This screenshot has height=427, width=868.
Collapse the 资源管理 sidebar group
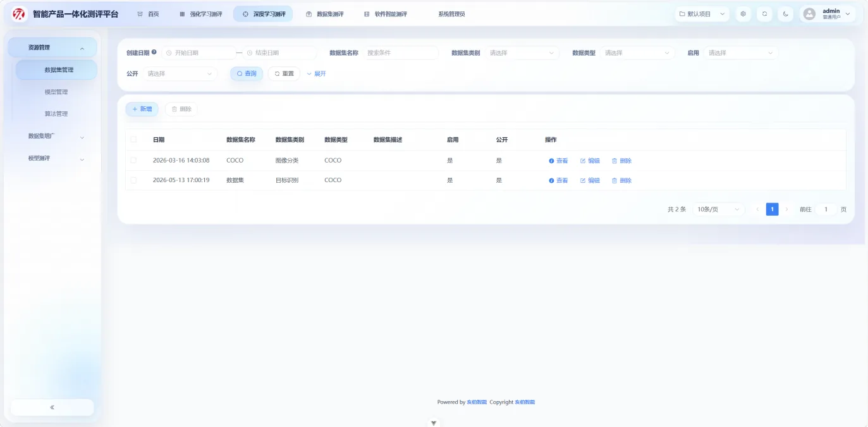tap(52, 47)
